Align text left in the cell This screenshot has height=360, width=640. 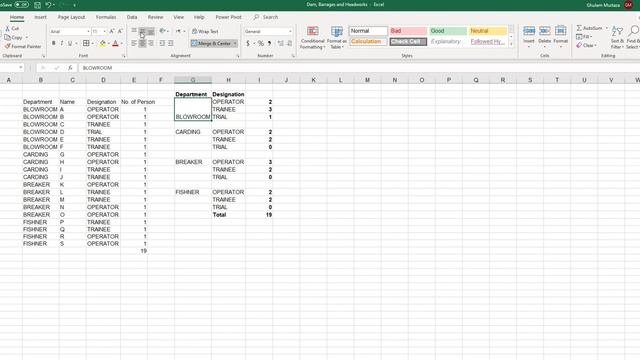click(x=134, y=43)
